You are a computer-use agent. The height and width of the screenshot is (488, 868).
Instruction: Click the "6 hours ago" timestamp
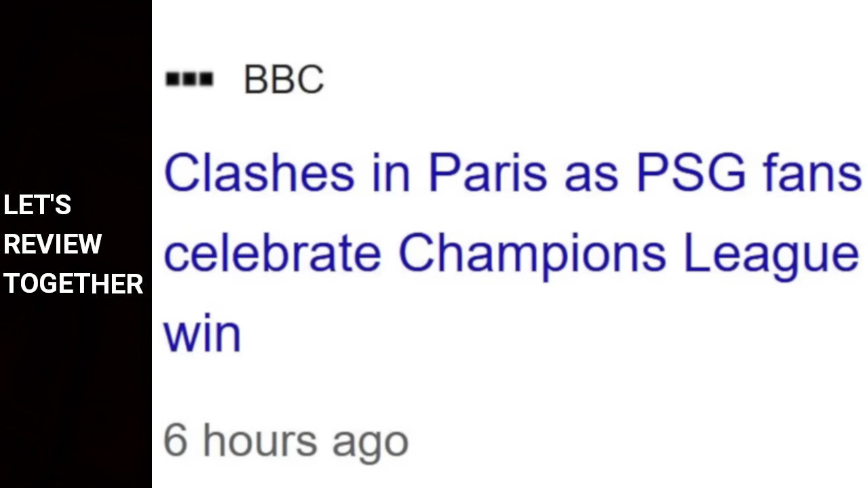(285, 442)
